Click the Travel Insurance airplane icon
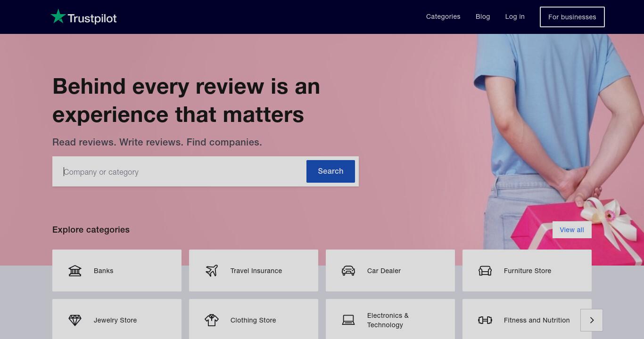The width and height of the screenshot is (644, 339). [x=212, y=271]
